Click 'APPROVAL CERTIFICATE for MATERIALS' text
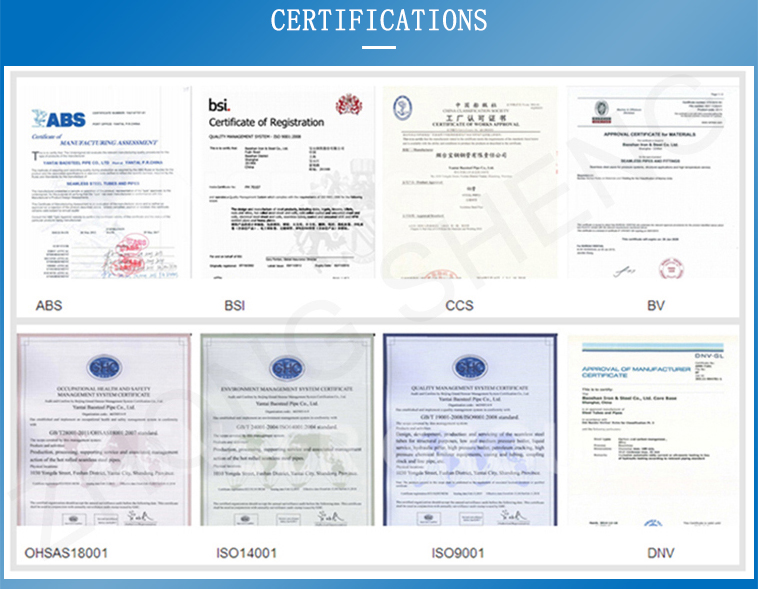Screen dimensions: 758x589 [650, 134]
